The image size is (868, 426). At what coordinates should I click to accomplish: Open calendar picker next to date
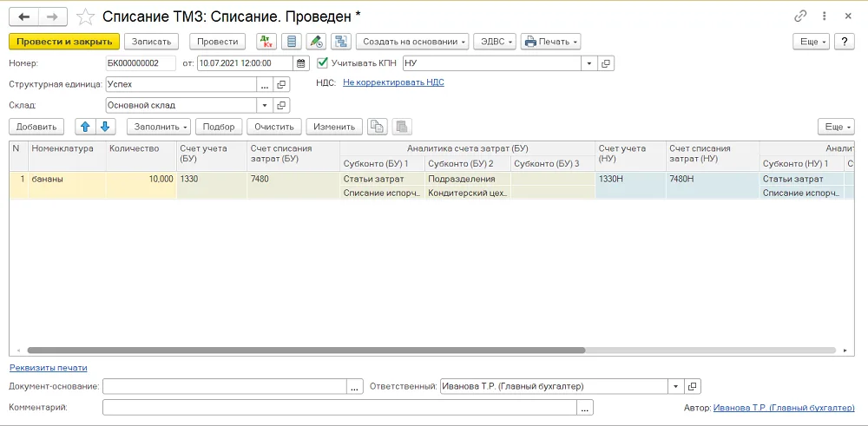tap(300, 63)
